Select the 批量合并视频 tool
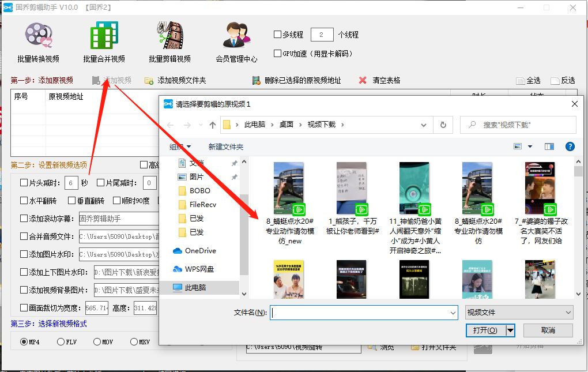588x372 pixels. click(103, 39)
